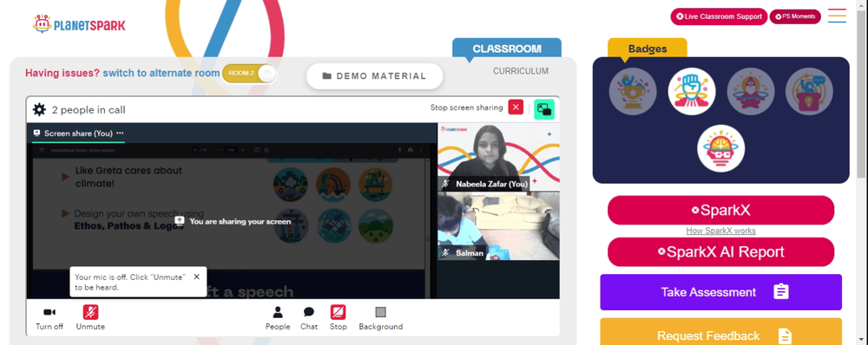The image size is (868, 345).
Task: Open the hamburger menu
Action: (837, 16)
